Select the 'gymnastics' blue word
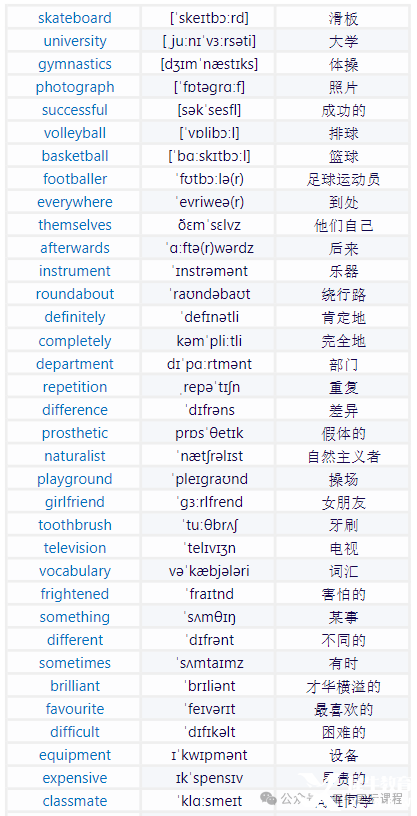 74,65
